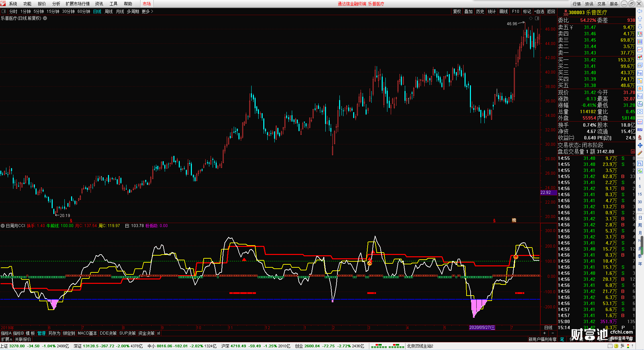This screenshot has height=350, width=644.
Task: Click the small red chart icon after 3142.00
Action: (633, 151)
